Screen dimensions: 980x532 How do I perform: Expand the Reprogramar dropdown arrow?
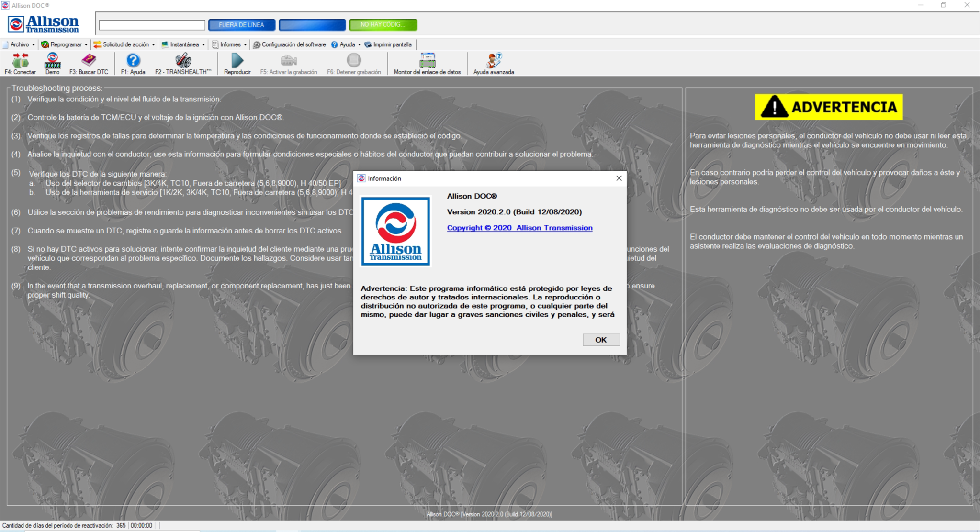click(x=86, y=45)
